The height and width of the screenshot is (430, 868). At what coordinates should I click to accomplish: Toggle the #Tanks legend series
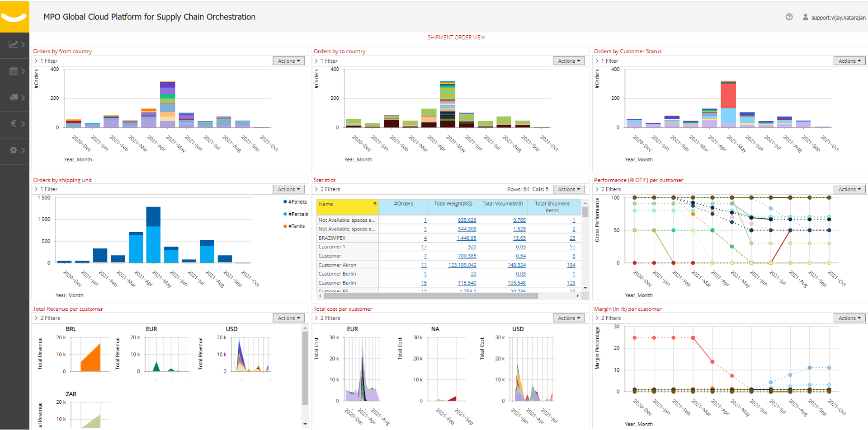(294, 226)
